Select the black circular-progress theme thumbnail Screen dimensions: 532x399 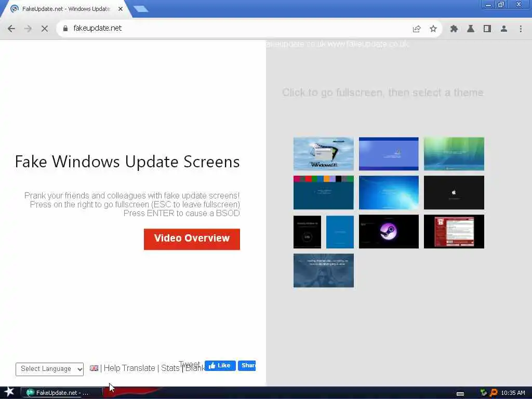click(307, 232)
